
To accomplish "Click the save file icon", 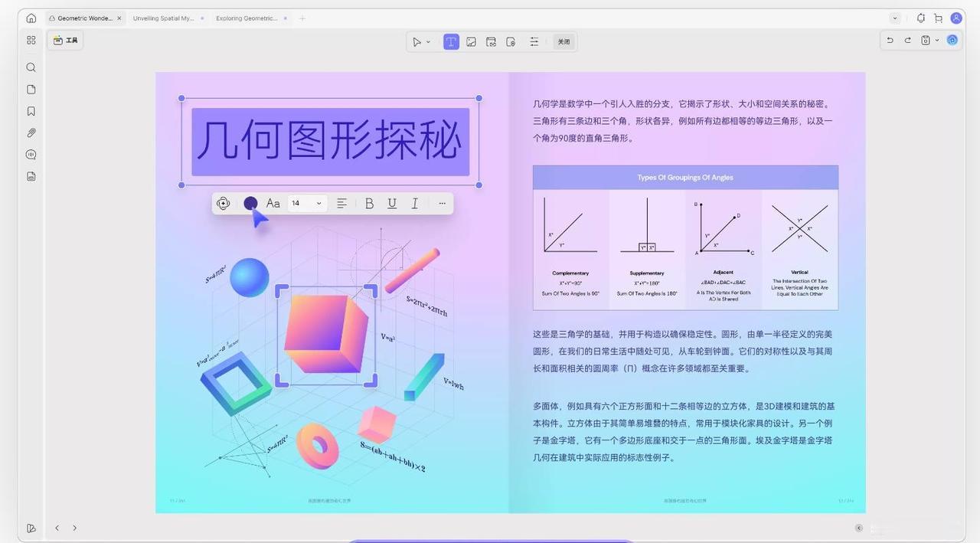I will tap(926, 41).
